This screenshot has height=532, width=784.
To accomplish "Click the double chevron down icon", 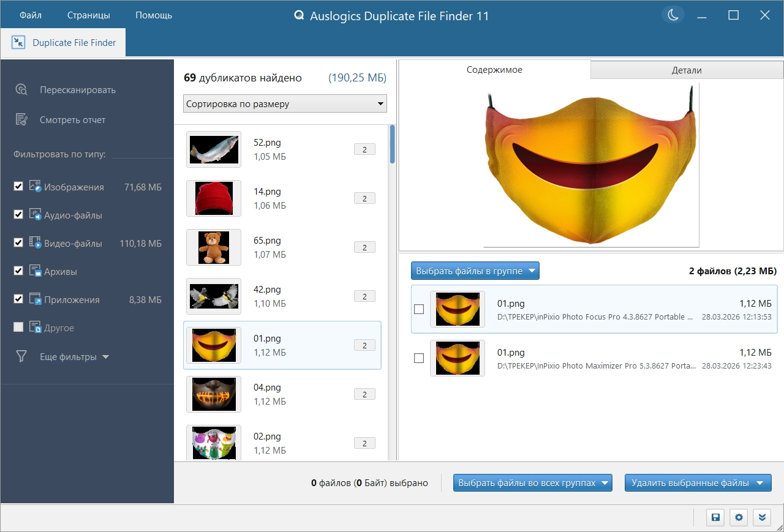I will 762,517.
